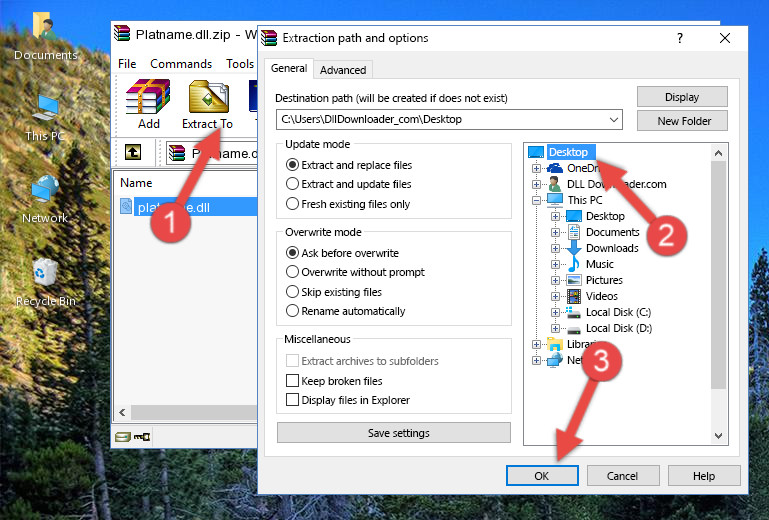Switch to the General tab

point(289,68)
